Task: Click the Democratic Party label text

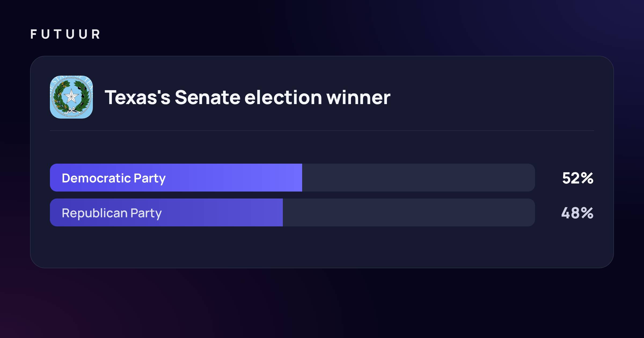Action: [x=114, y=178]
